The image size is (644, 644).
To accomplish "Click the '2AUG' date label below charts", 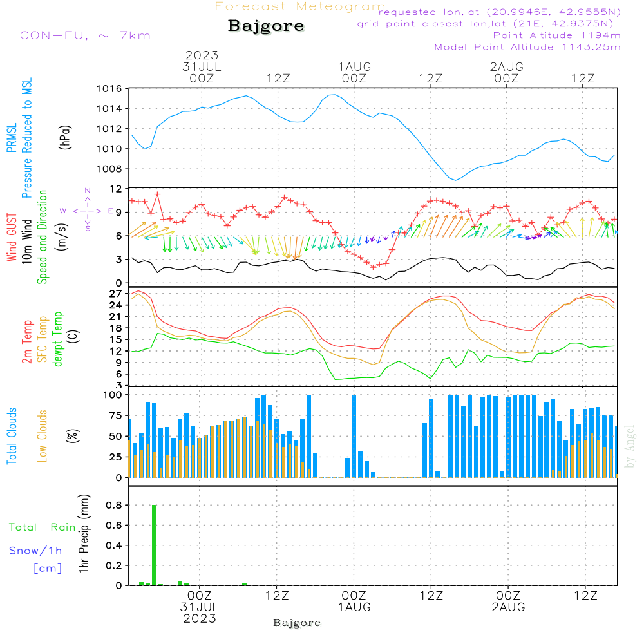I will (509, 607).
